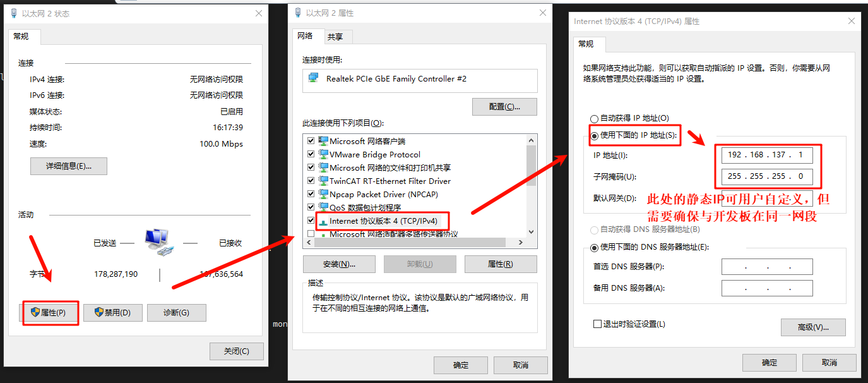Click the shield icon on 禁用(D) button
868x383 pixels.
point(98,312)
